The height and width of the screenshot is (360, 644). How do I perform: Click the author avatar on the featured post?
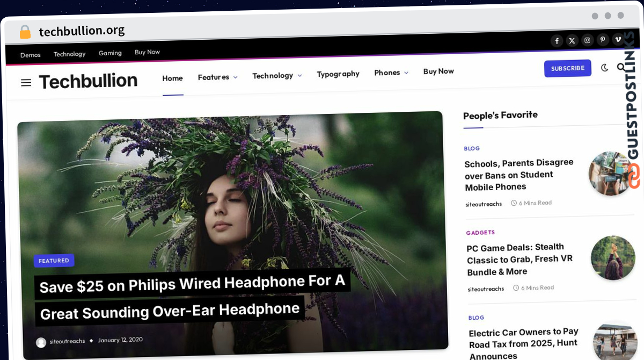coord(41,342)
